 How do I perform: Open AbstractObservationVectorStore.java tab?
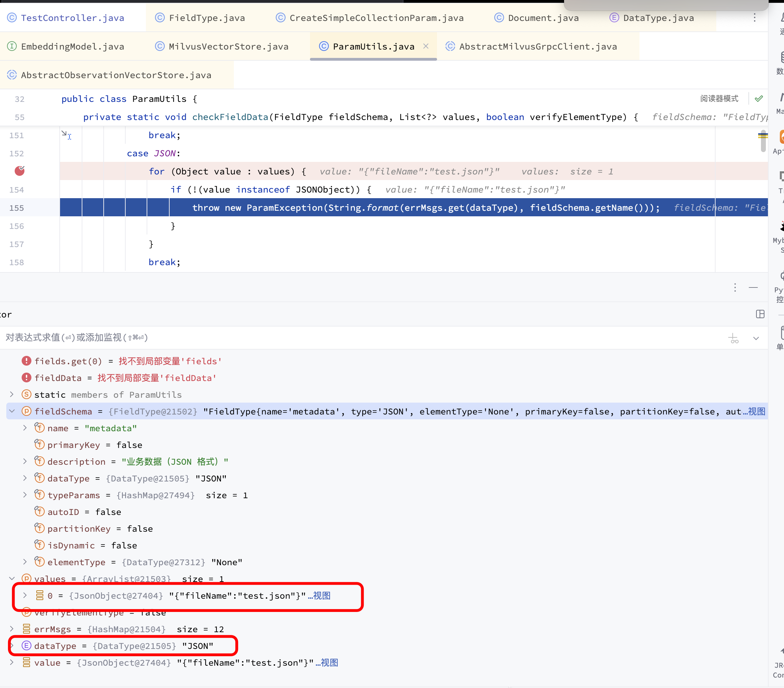pyautogui.click(x=109, y=75)
